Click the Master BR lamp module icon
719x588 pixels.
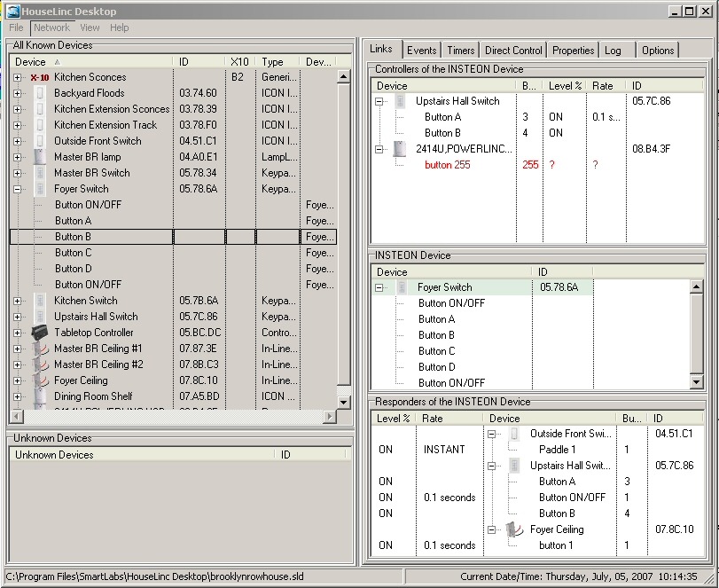[x=41, y=157]
